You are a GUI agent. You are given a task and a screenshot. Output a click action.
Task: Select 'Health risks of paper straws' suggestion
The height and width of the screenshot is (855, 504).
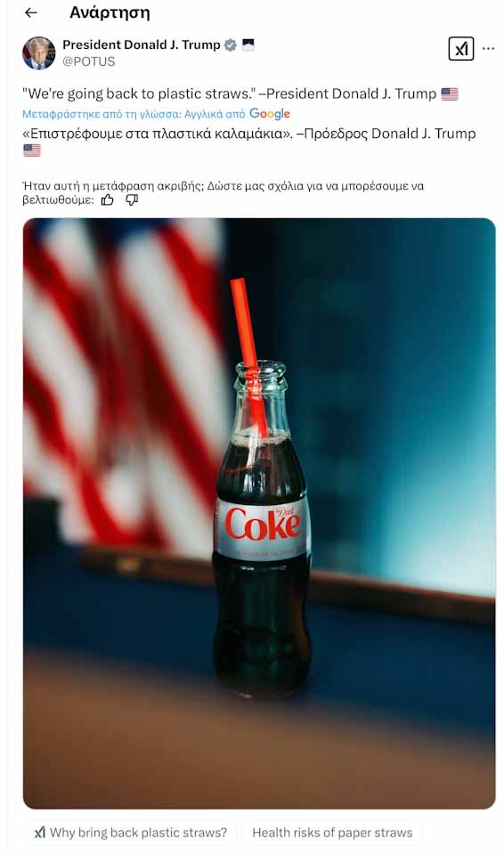click(331, 833)
